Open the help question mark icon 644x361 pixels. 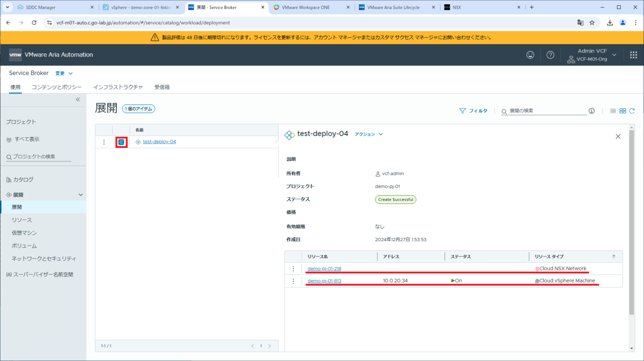(550, 55)
